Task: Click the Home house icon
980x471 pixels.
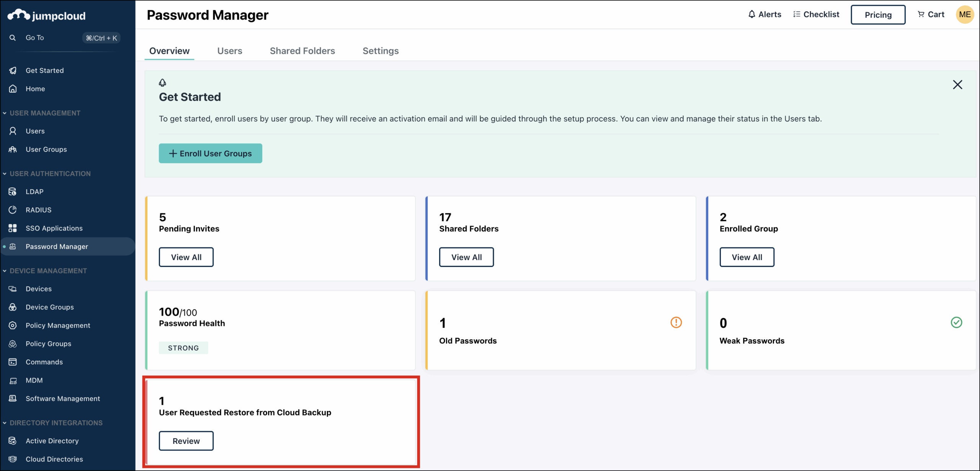Action: [13, 89]
